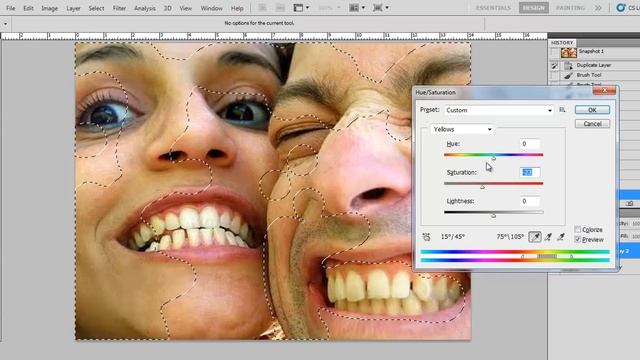Click the Duplicate Layer history state icon
Image resolution: width=640 pixels, height=360 pixels.
click(x=568, y=65)
